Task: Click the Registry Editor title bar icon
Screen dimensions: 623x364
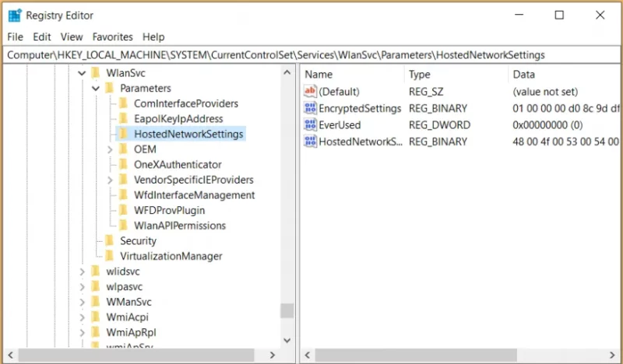Action: [x=15, y=15]
